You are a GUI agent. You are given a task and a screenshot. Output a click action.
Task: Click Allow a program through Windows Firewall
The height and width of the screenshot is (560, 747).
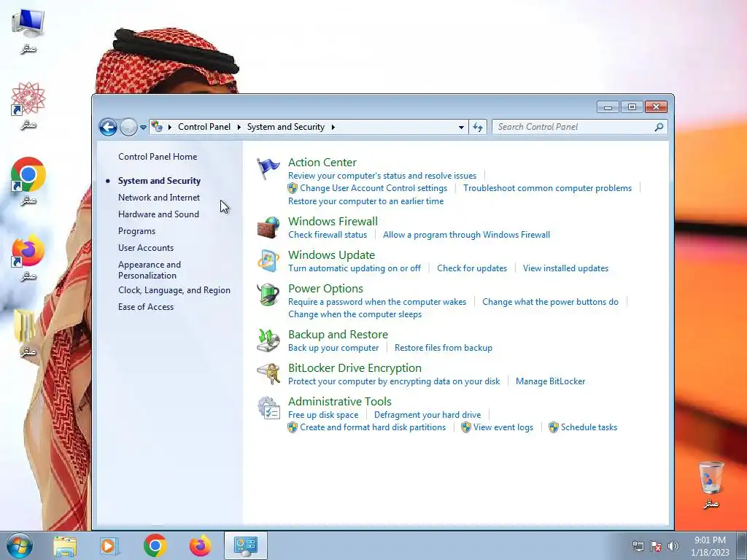pyautogui.click(x=466, y=235)
